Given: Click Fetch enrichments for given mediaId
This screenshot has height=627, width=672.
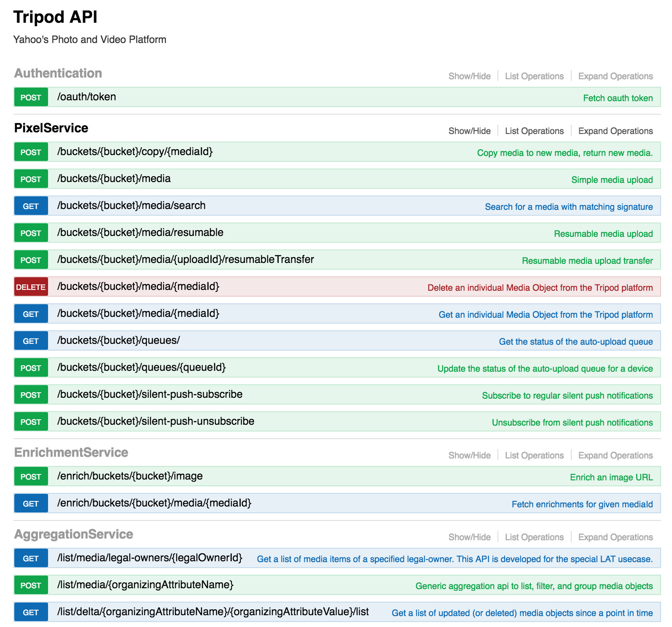Looking at the screenshot, I should [x=582, y=504].
